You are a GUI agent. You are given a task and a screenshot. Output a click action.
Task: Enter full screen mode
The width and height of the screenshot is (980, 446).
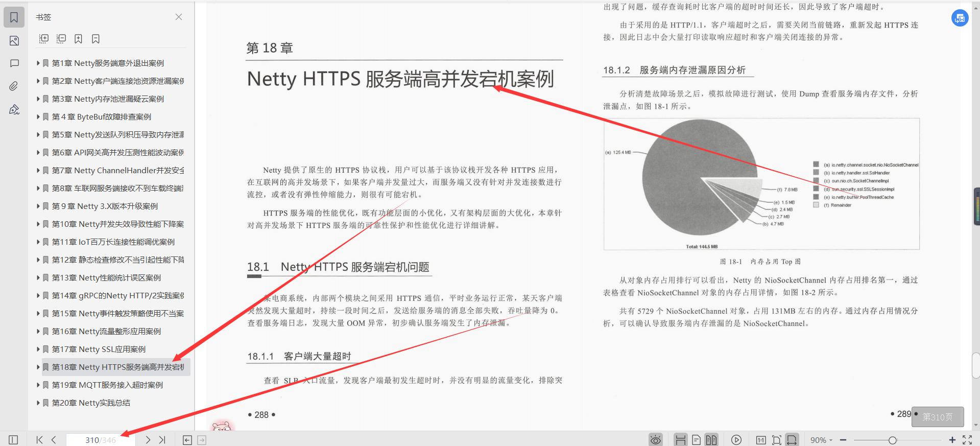(x=967, y=440)
